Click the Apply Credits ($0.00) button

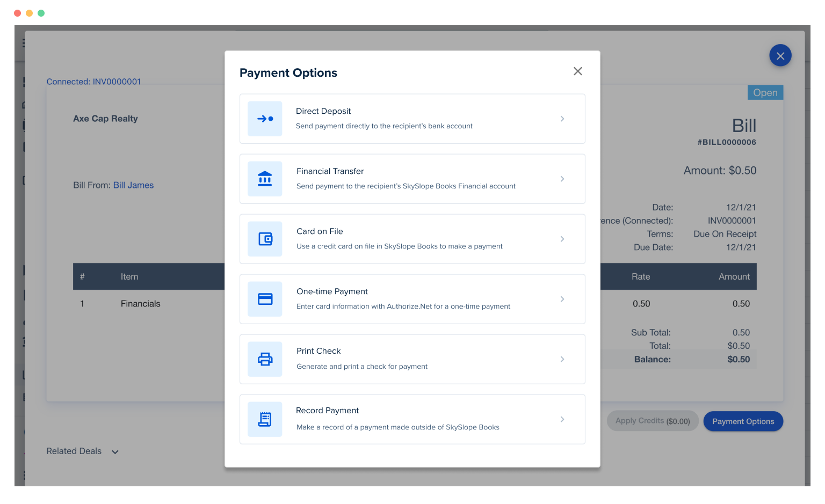(653, 421)
